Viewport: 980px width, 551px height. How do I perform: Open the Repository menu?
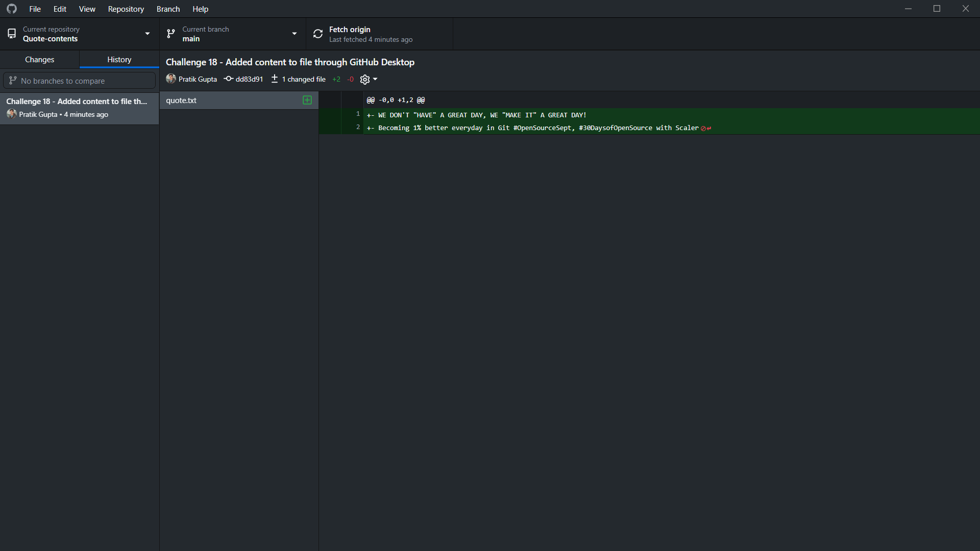[x=126, y=9]
